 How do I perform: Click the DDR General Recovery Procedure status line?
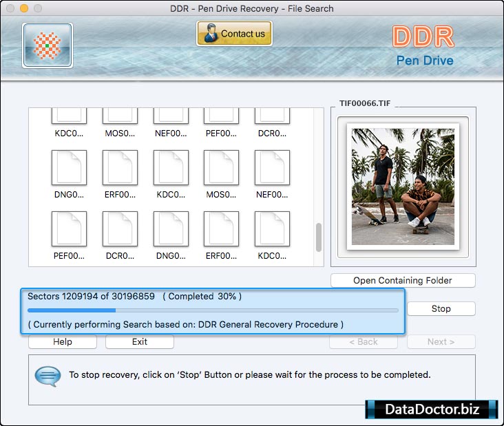tap(185, 324)
